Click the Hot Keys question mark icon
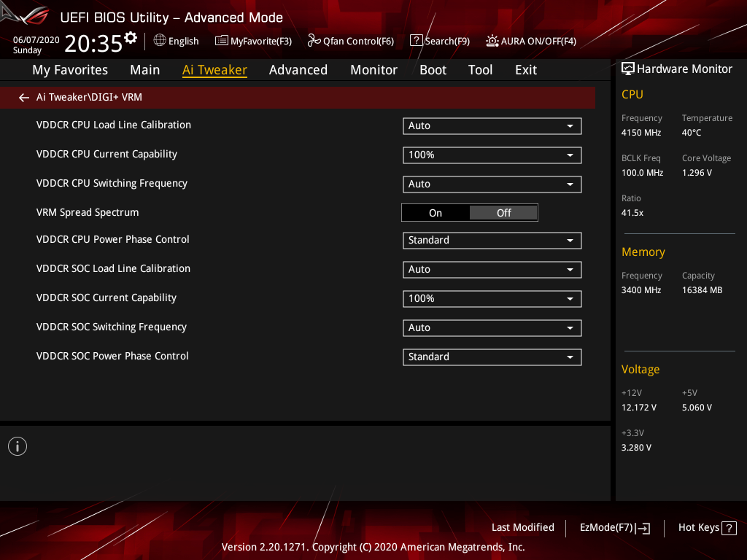 [x=729, y=528]
